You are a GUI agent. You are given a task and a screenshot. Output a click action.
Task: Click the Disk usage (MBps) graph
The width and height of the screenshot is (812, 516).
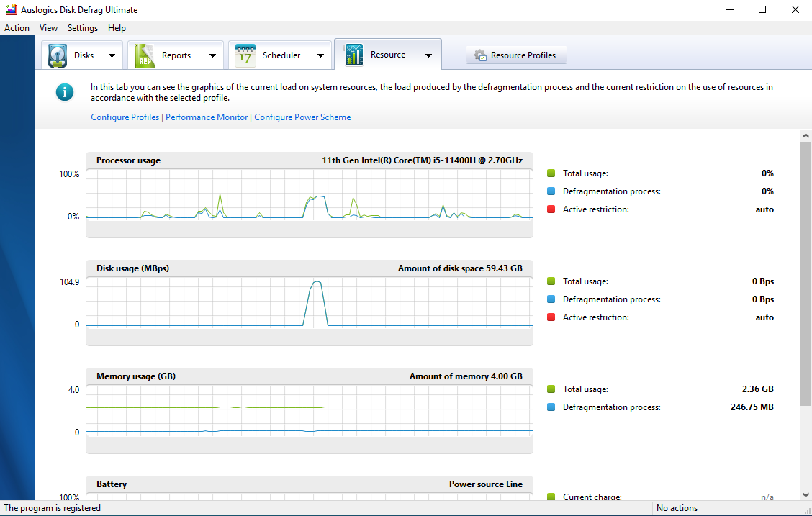tap(309, 303)
